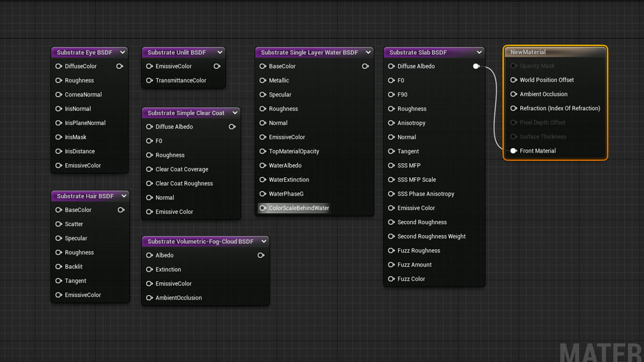Click the Anisotropy pin on Slab BSDF
Image resolution: width=644 pixels, height=362 pixels.
pyautogui.click(x=392, y=123)
